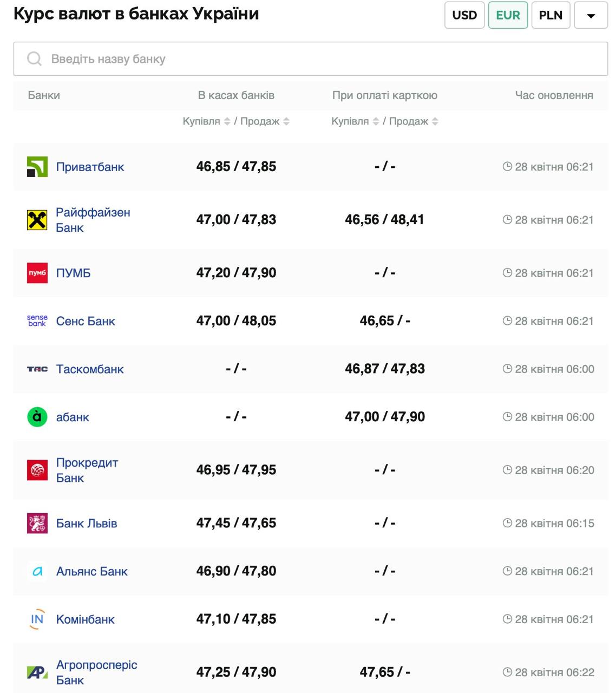Open the Комінбанк bank page link
This screenshot has height=693, width=616.
coord(86,619)
